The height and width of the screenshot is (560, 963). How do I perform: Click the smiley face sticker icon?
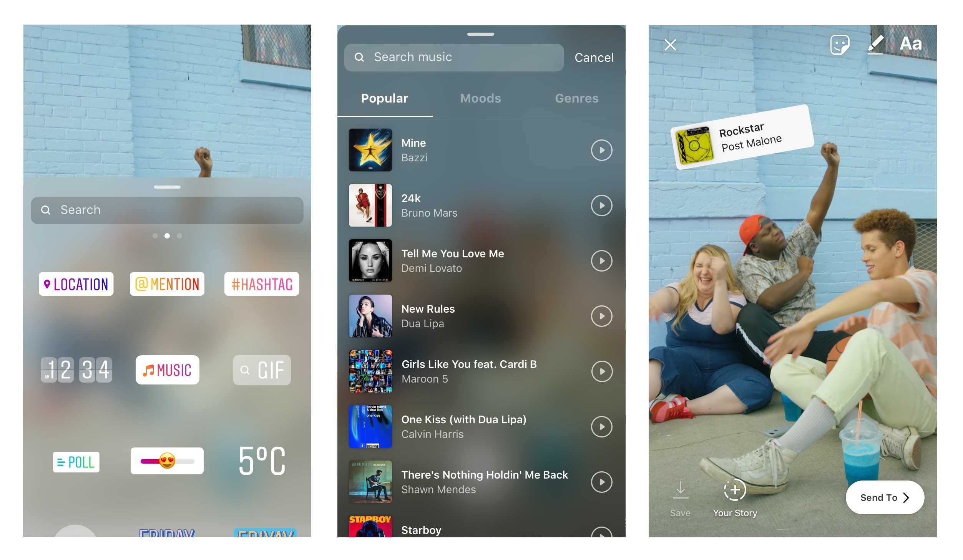tap(839, 44)
